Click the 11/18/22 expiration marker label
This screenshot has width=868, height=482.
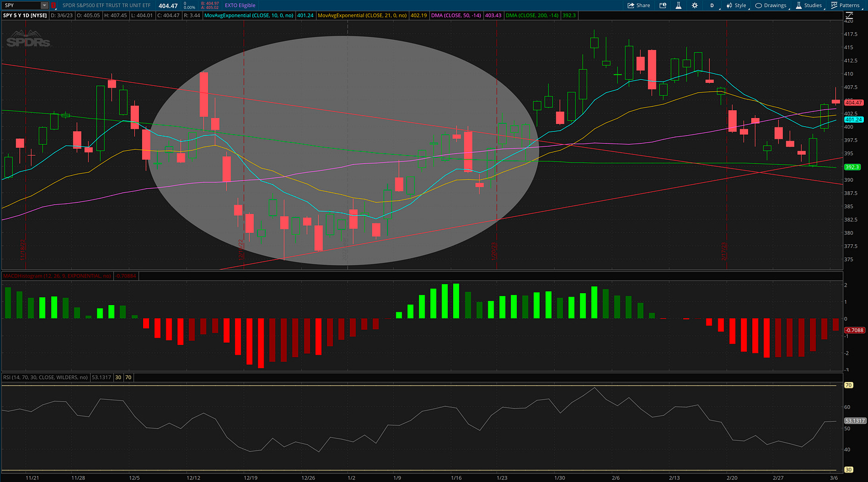(23, 250)
